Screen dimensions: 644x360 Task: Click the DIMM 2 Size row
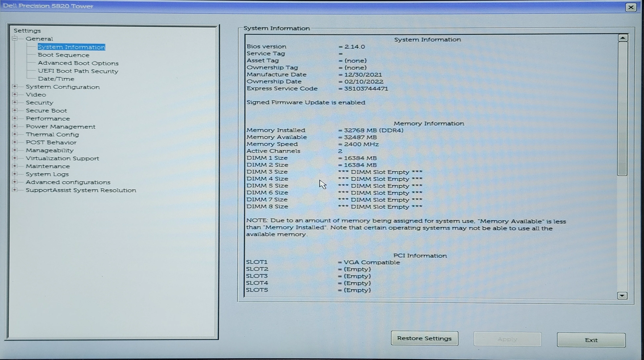coord(312,165)
